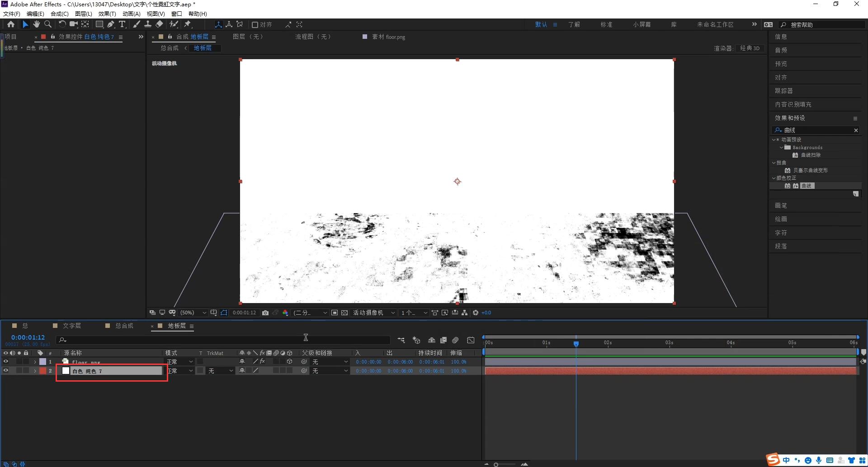
Task: Open the 活动摄像机 view dropdown
Action: pyautogui.click(x=374, y=313)
